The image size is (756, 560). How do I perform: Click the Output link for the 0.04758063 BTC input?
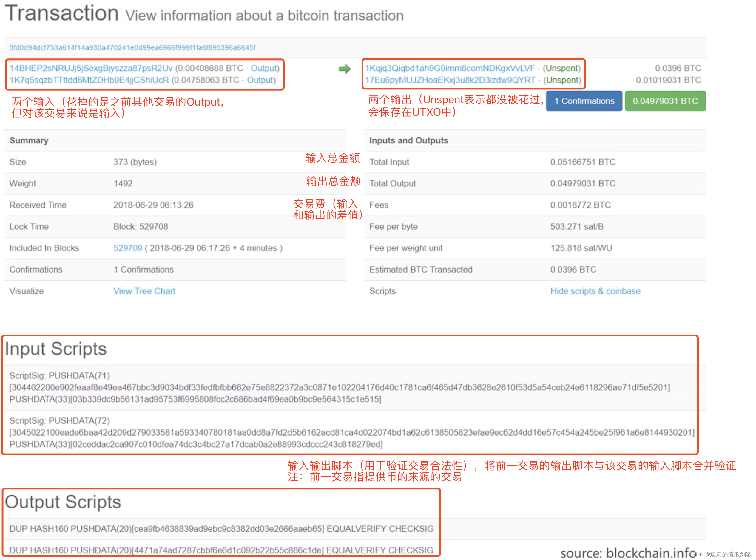pos(260,80)
